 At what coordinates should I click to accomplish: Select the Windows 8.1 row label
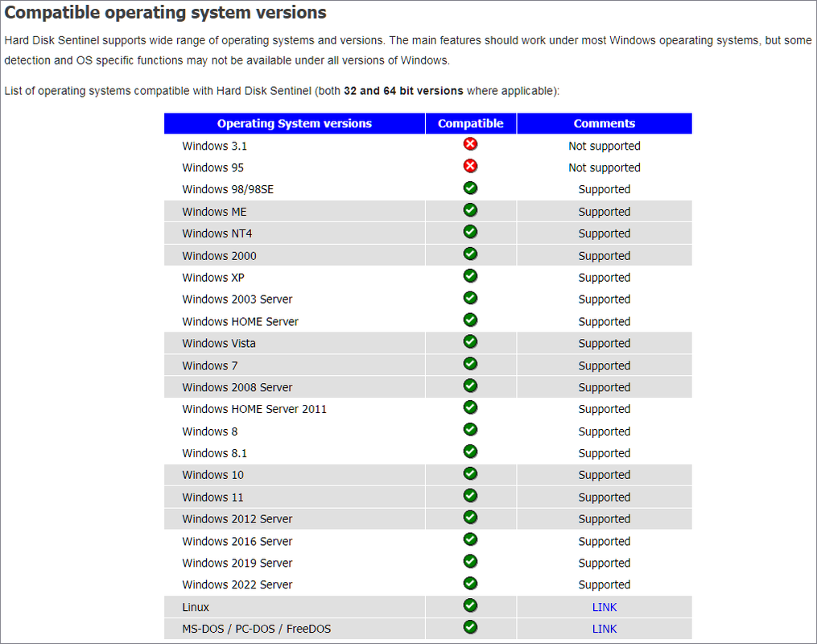pyautogui.click(x=214, y=453)
